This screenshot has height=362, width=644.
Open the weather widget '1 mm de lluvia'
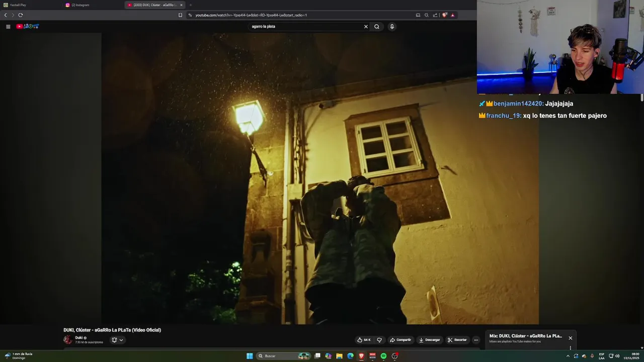[x=19, y=356]
